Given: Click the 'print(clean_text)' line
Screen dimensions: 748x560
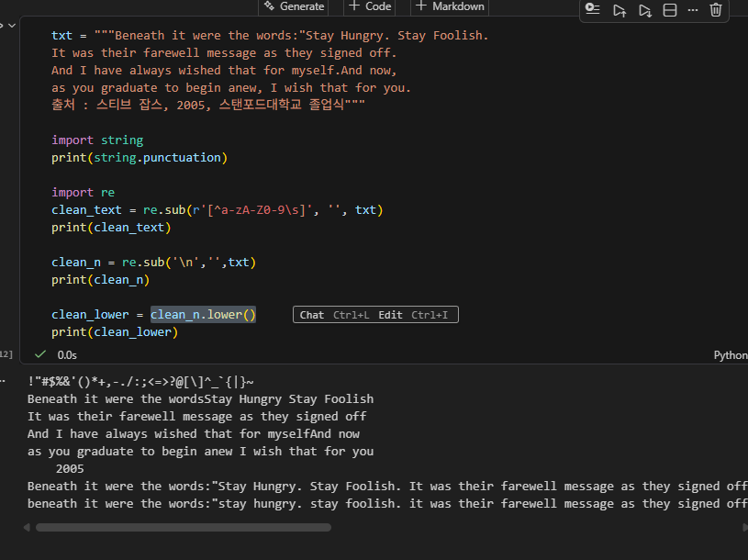Looking at the screenshot, I should tap(111, 228).
